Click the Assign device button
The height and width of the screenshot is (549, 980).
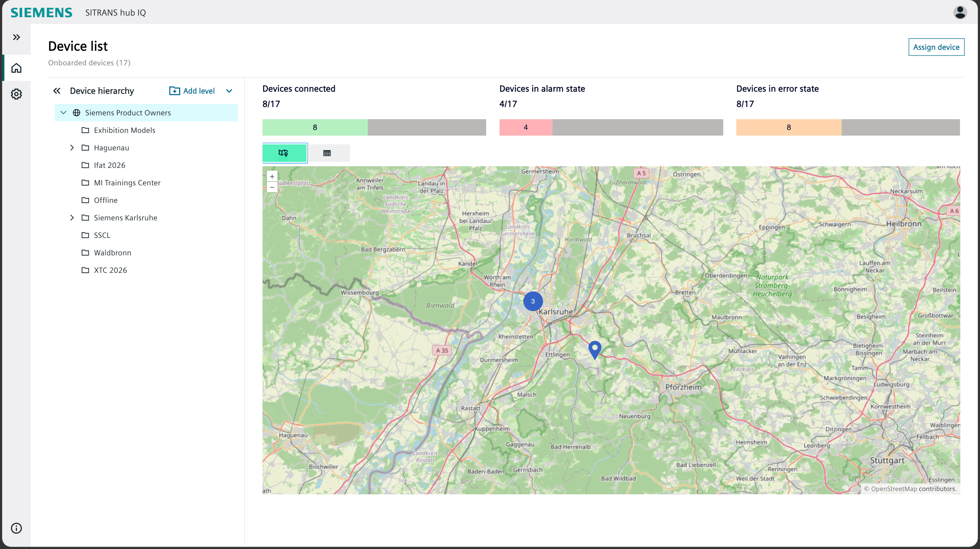[936, 47]
